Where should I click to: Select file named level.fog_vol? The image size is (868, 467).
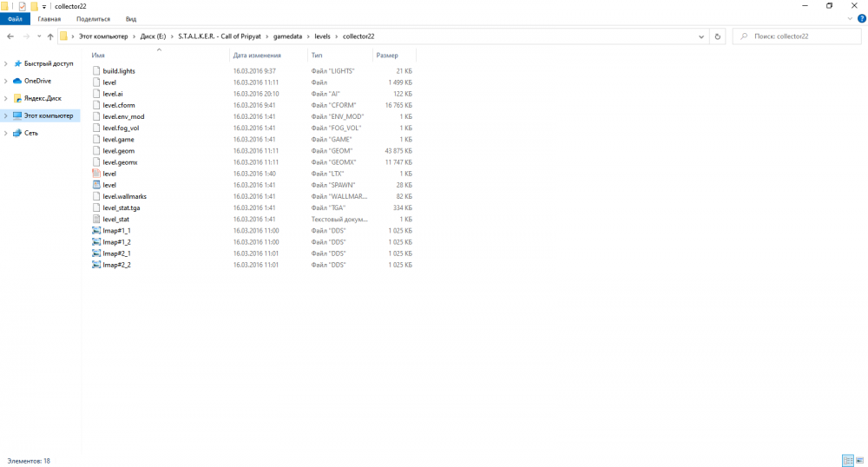tap(121, 128)
